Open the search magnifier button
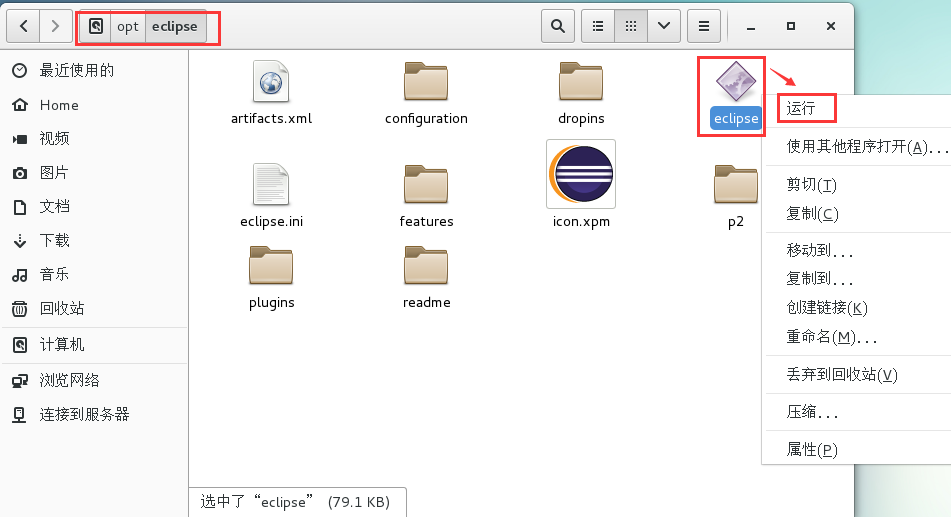This screenshot has height=517, width=951. pyautogui.click(x=557, y=26)
